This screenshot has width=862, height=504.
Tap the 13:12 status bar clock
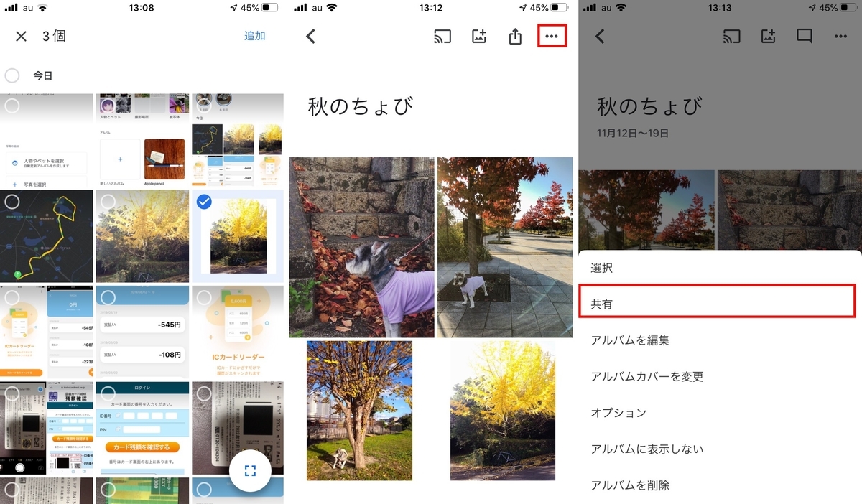431,8
